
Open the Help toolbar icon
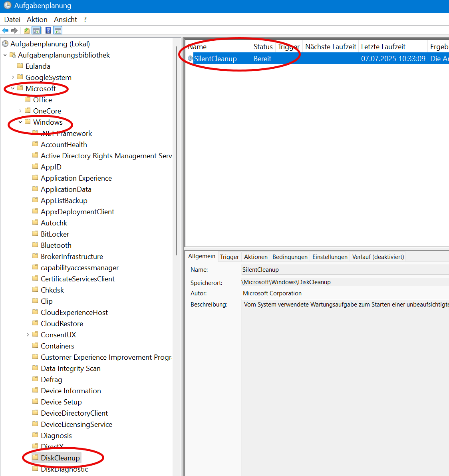click(48, 30)
